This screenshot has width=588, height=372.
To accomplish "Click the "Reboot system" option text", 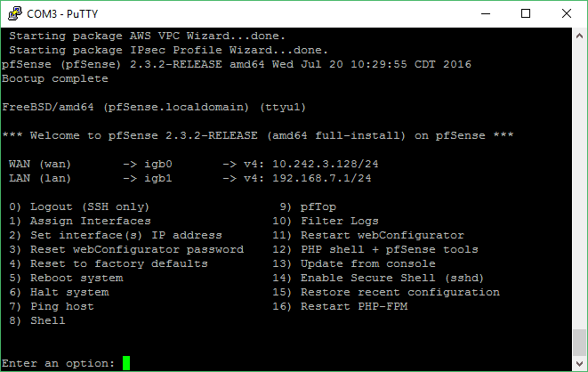I will coord(77,278).
